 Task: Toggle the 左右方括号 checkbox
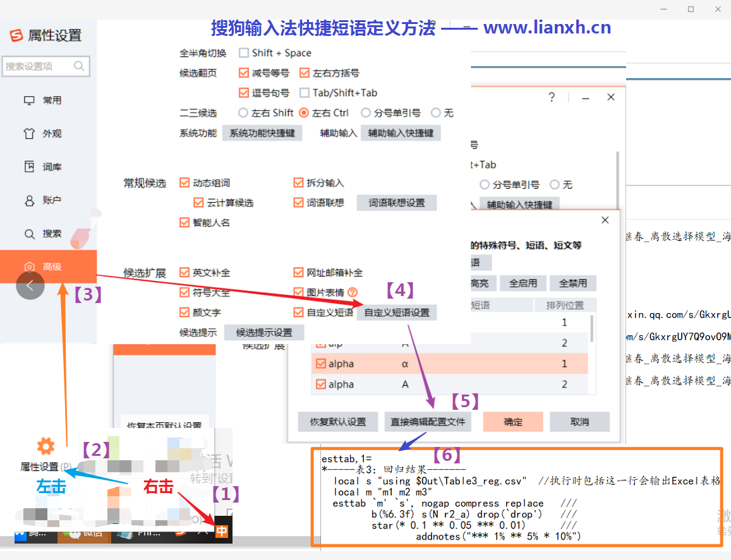pos(305,73)
